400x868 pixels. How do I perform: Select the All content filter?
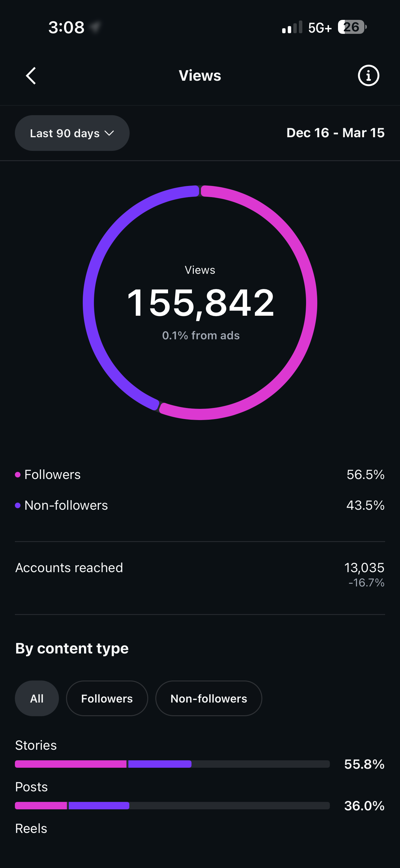(x=37, y=698)
